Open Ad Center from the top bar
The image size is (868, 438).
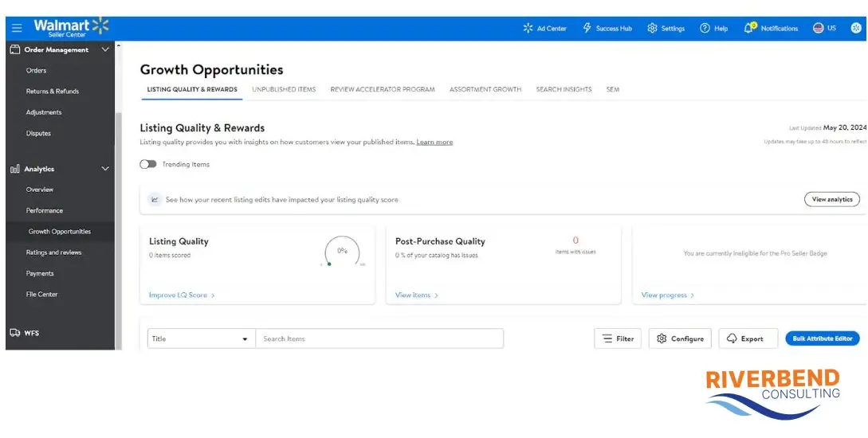pos(544,28)
